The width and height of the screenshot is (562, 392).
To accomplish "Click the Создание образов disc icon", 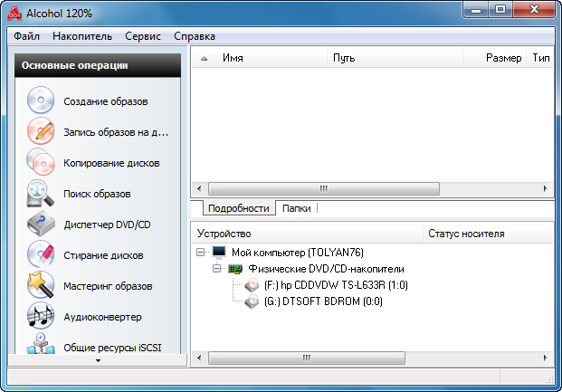I will pos(41,100).
